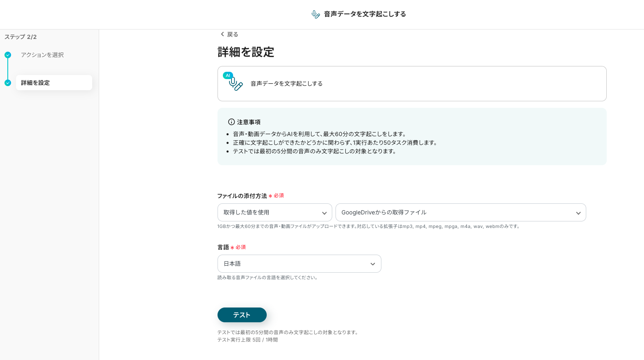
Task: Click the 音声データを文字起こしする header title
Action: point(365,14)
